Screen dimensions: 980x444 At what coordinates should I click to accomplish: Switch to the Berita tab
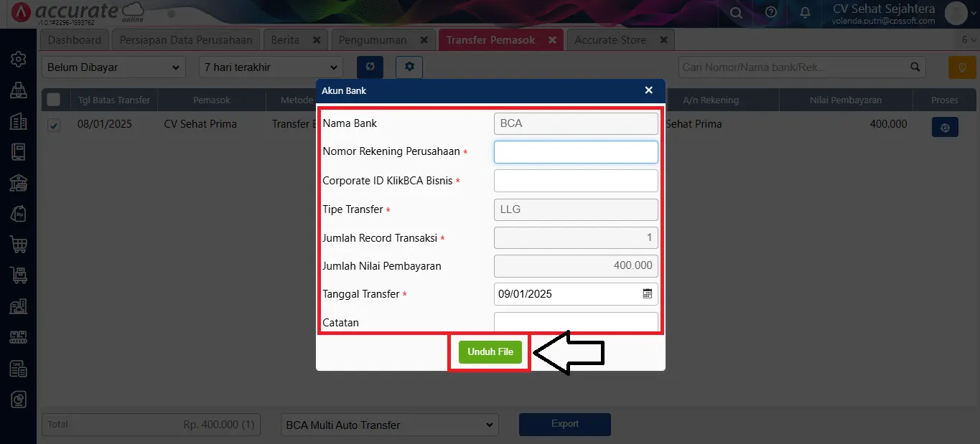(285, 40)
